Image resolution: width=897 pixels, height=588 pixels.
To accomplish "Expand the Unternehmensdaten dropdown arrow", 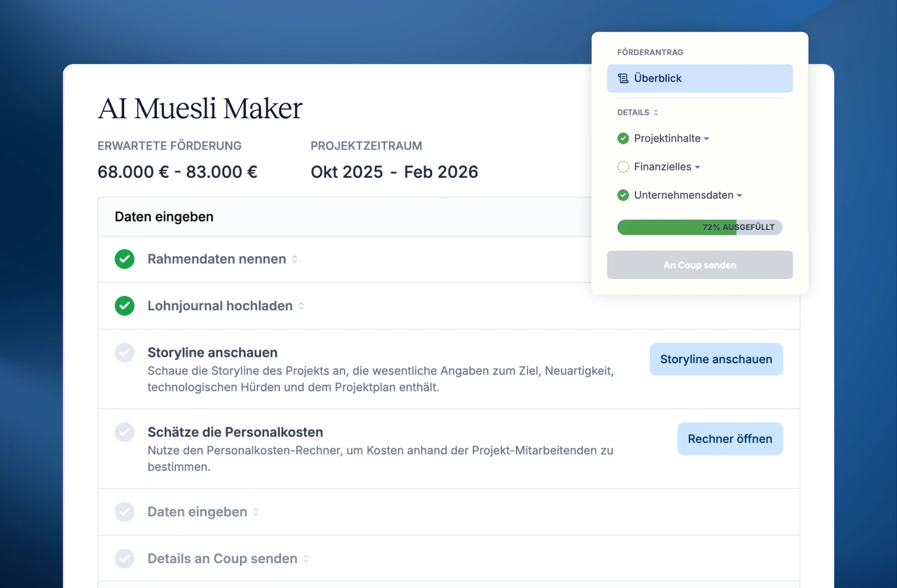I will coord(739,195).
